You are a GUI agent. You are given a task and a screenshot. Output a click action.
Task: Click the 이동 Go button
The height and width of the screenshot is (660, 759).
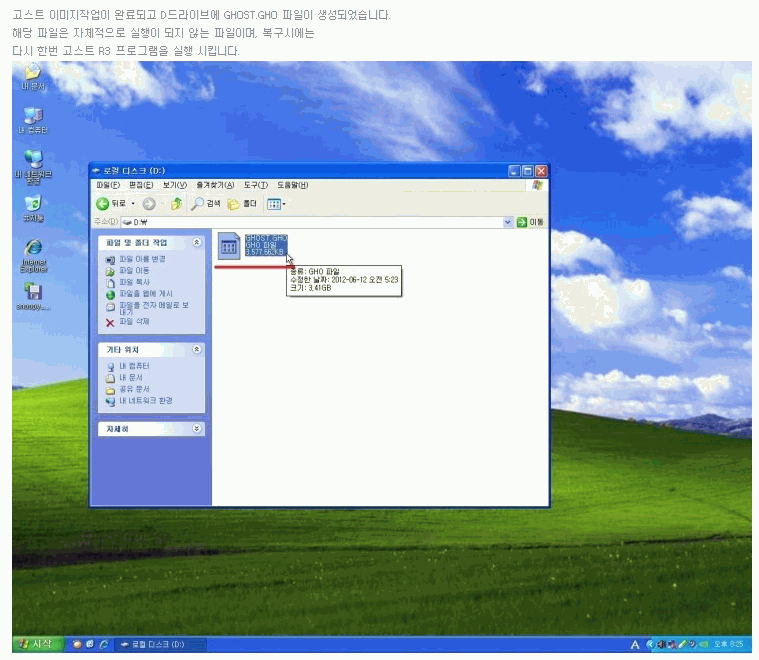point(530,222)
